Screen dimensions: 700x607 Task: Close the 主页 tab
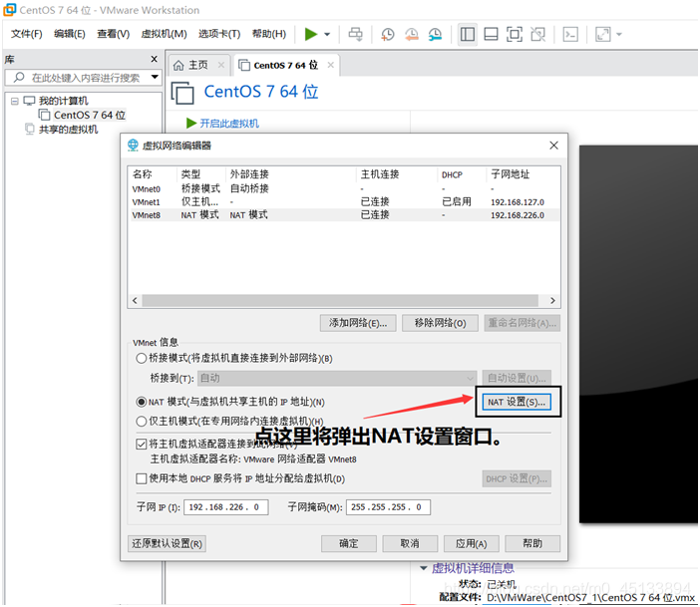tap(221, 65)
